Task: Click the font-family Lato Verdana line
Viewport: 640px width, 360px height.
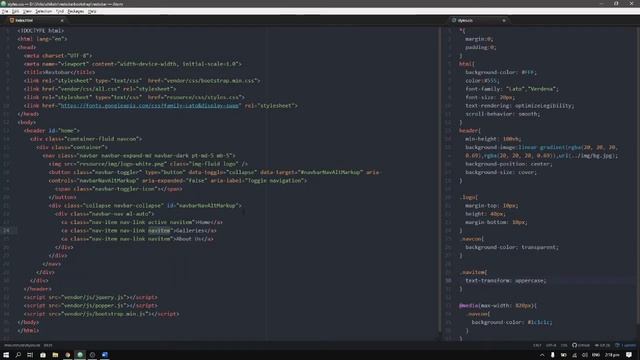Action: coord(512,89)
